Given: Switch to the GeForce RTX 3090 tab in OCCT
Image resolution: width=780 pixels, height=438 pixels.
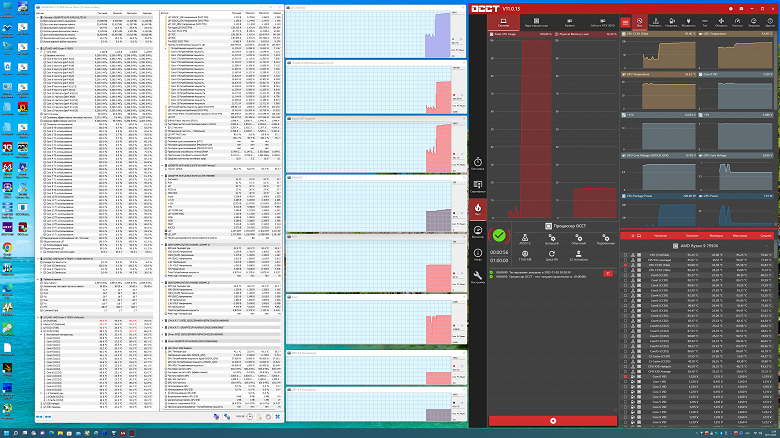Looking at the screenshot, I should (602, 22).
